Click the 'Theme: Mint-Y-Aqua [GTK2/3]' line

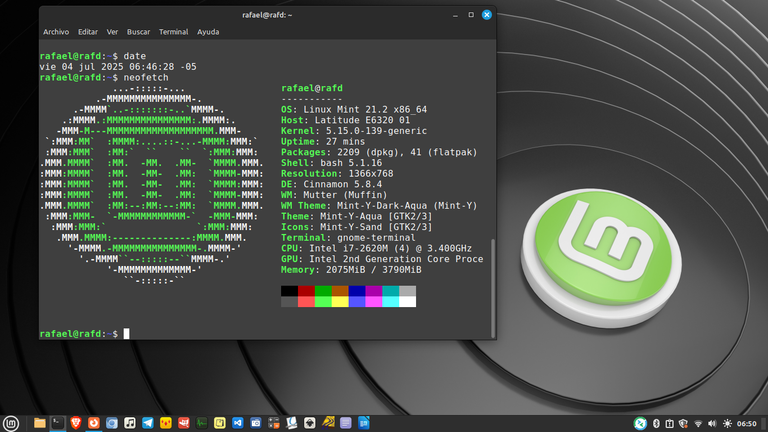(x=357, y=216)
